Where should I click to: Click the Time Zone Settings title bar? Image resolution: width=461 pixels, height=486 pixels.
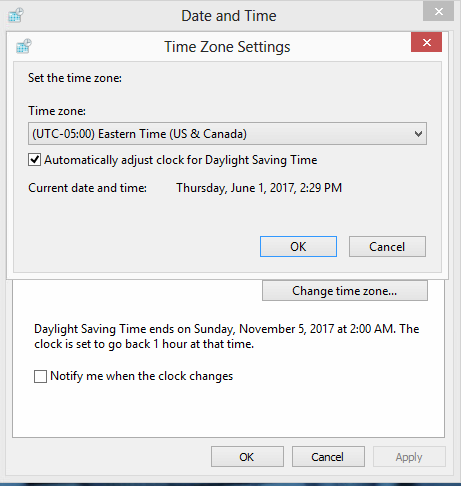227,46
